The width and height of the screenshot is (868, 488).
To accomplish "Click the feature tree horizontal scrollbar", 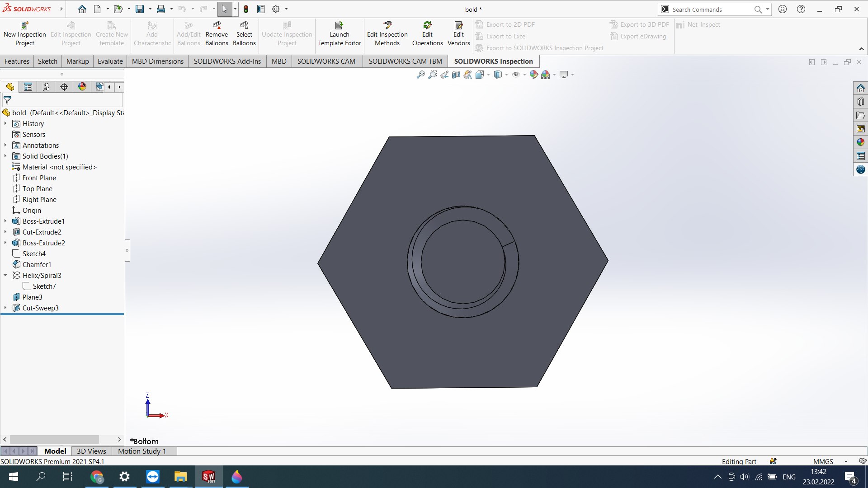I will 54,439.
